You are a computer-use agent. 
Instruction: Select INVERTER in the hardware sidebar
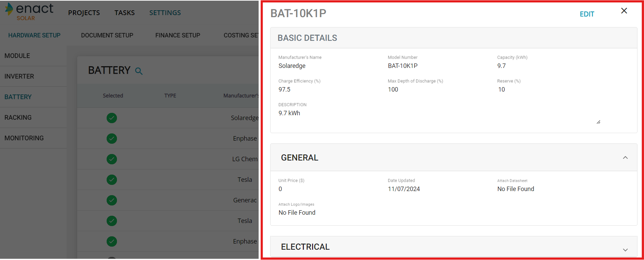click(19, 76)
